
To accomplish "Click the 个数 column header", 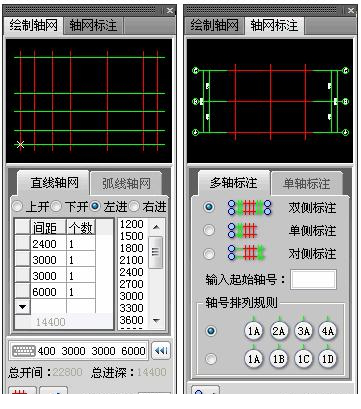I will (81, 227).
